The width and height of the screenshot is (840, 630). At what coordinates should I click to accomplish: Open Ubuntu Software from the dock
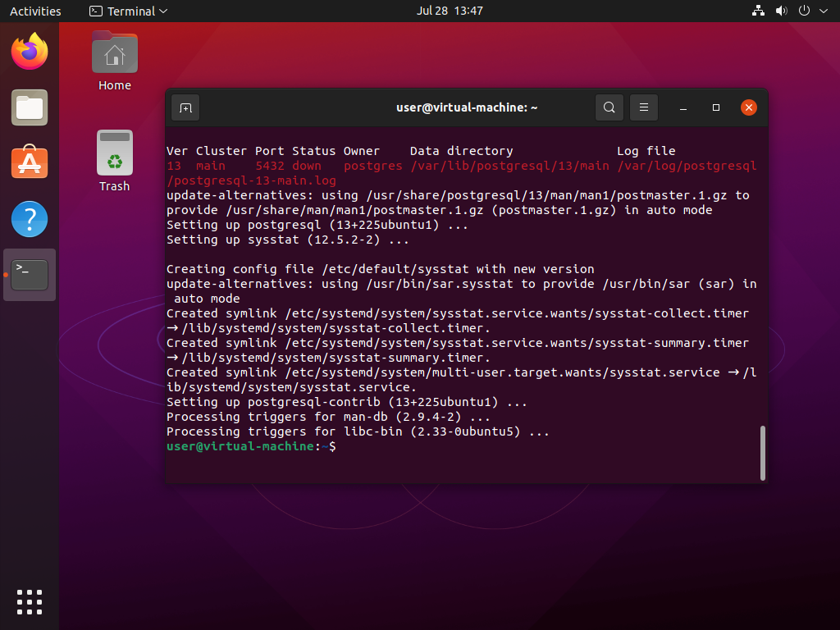click(x=30, y=163)
